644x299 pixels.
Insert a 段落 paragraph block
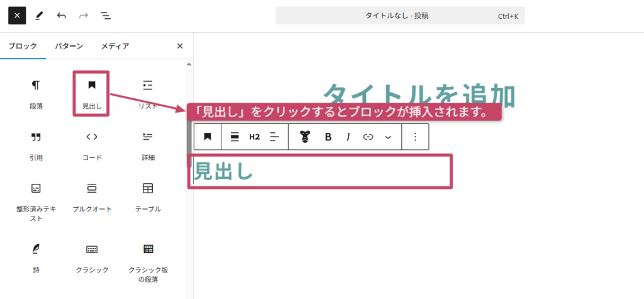(36, 94)
